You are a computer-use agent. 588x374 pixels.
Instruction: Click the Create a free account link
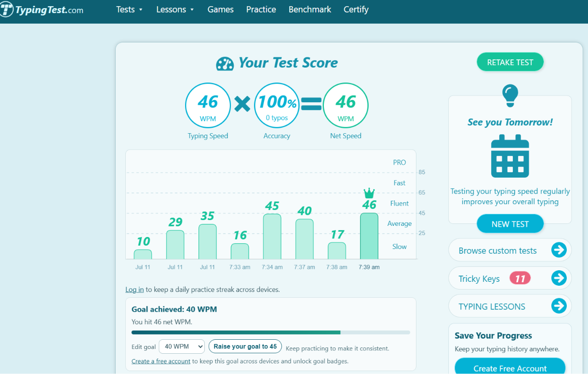pyautogui.click(x=161, y=361)
